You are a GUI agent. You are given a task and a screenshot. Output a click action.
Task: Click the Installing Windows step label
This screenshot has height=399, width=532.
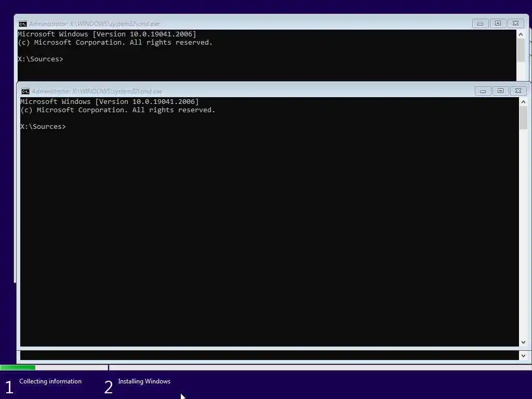click(144, 381)
